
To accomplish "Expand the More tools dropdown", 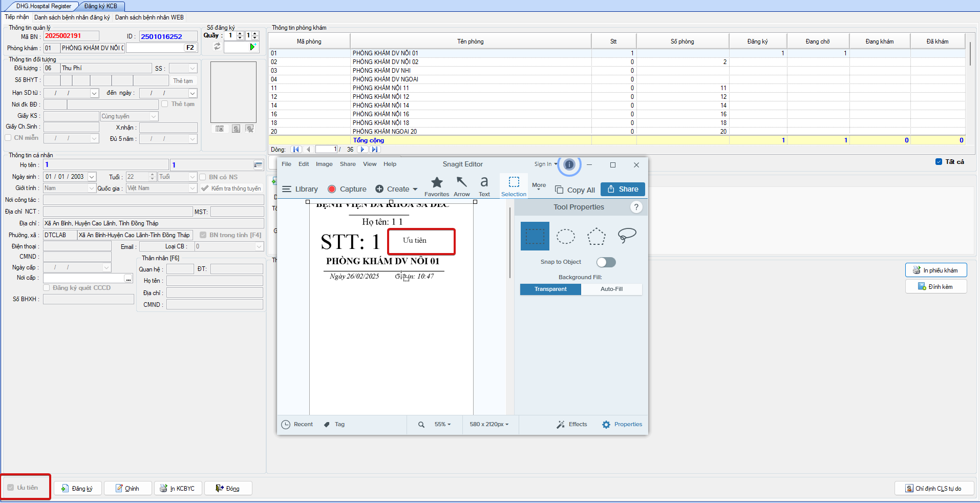I will tap(539, 186).
